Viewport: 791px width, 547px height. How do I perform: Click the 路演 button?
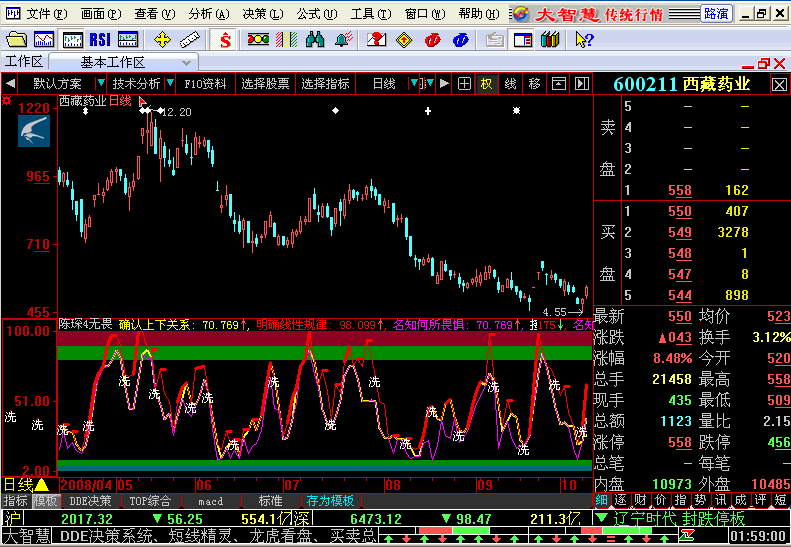pos(716,14)
